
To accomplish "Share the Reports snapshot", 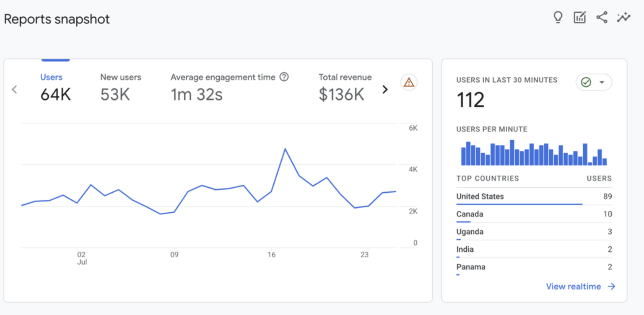I will coord(602,17).
